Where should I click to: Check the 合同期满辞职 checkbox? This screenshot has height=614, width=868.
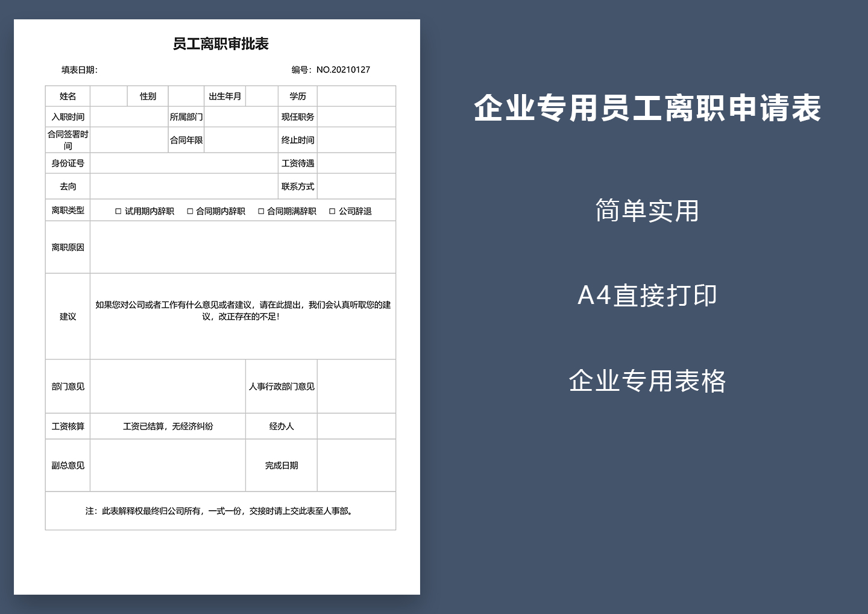click(x=260, y=211)
